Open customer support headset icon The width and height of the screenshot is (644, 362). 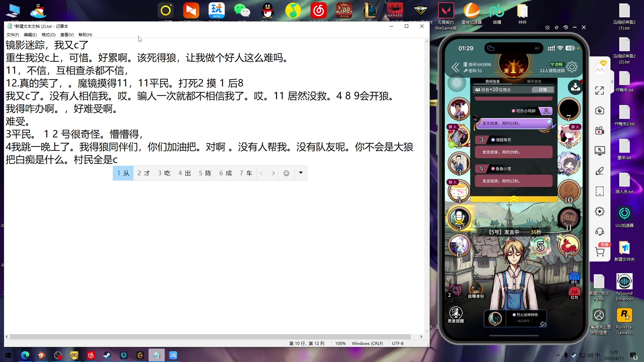599,232
